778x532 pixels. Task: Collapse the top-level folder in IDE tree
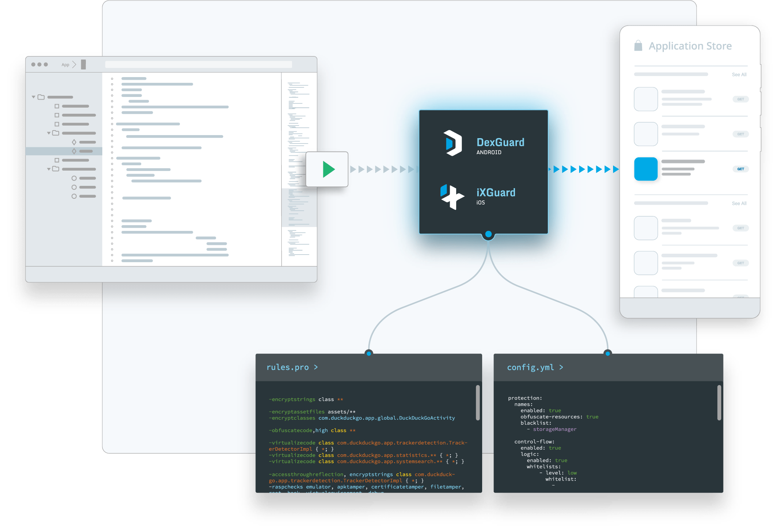pyautogui.click(x=34, y=97)
